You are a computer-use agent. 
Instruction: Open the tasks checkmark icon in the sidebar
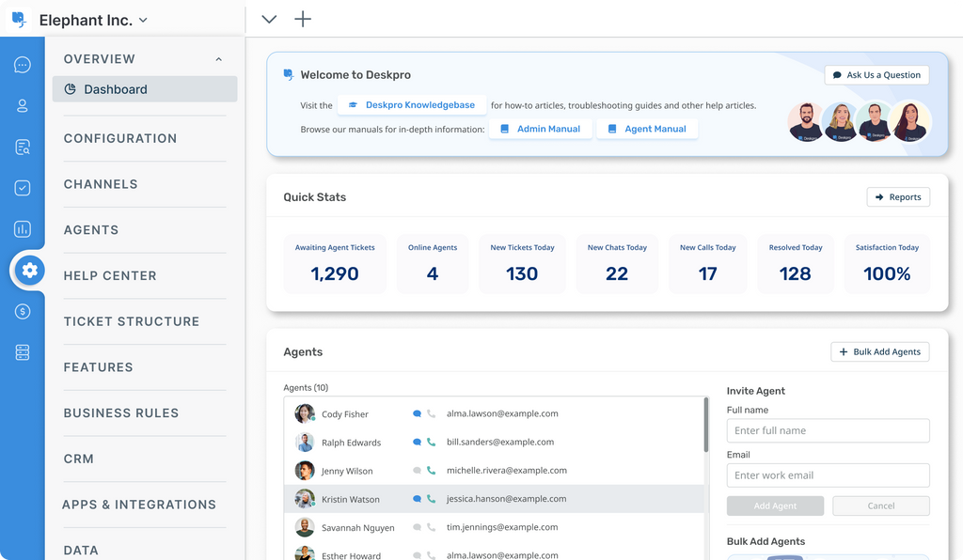tap(23, 188)
